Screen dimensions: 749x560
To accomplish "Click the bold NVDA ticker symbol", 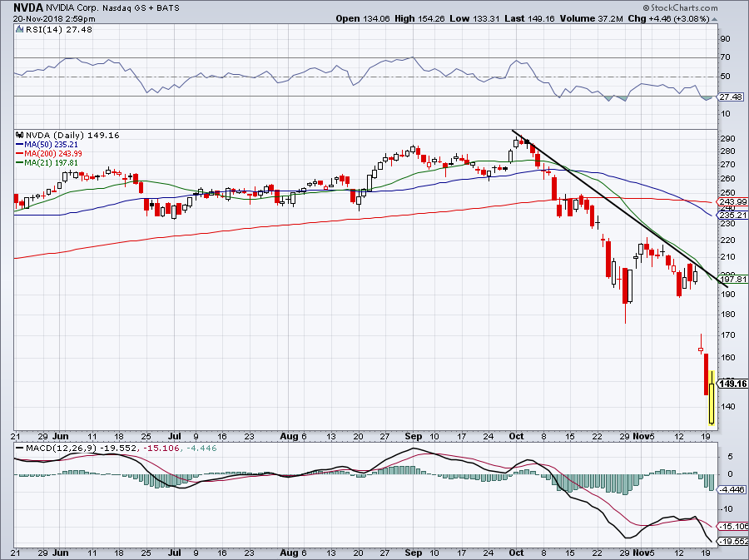I will tap(27, 7).
